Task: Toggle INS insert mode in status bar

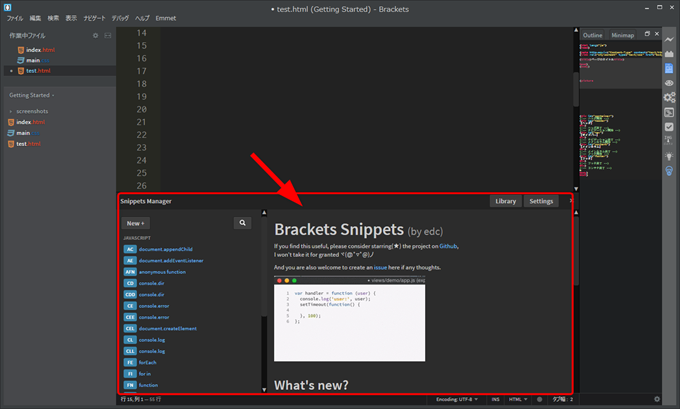Action: coord(495,399)
